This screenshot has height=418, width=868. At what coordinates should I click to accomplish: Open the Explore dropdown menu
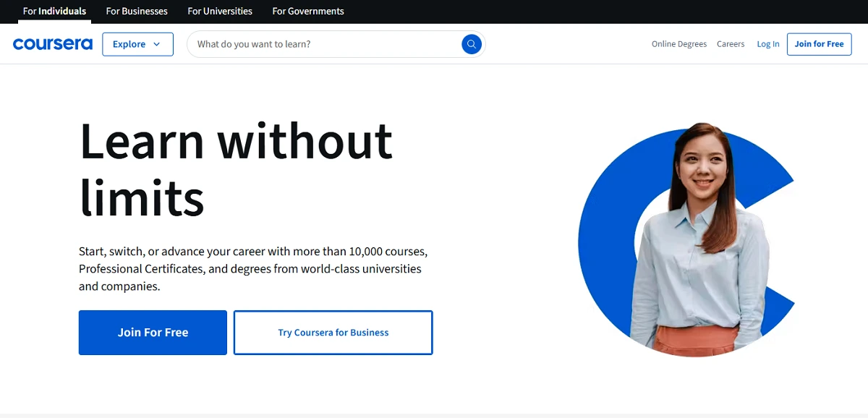pos(137,44)
